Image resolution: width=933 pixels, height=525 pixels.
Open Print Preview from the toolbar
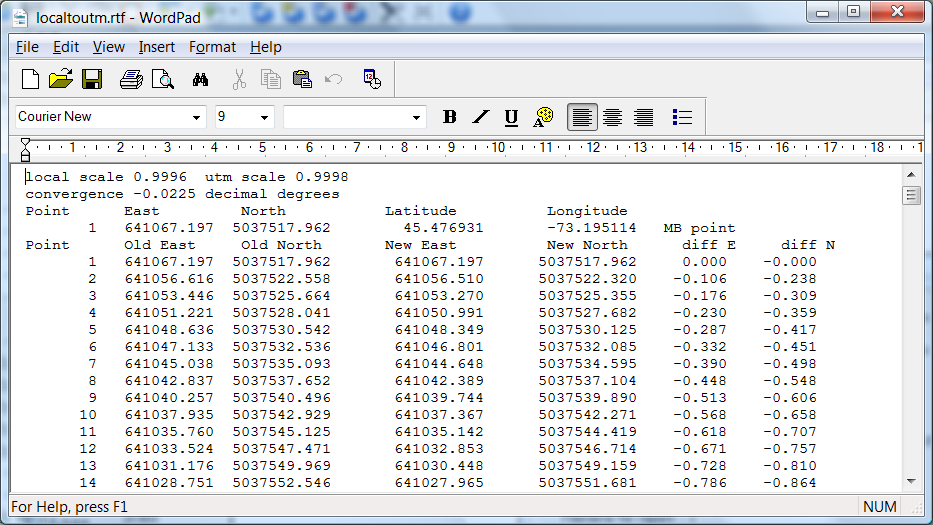click(x=162, y=79)
